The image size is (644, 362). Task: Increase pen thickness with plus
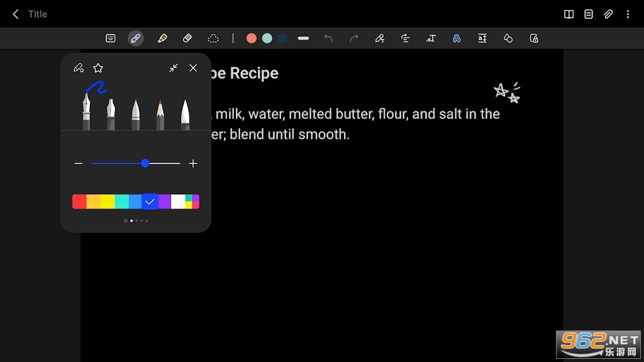(193, 163)
